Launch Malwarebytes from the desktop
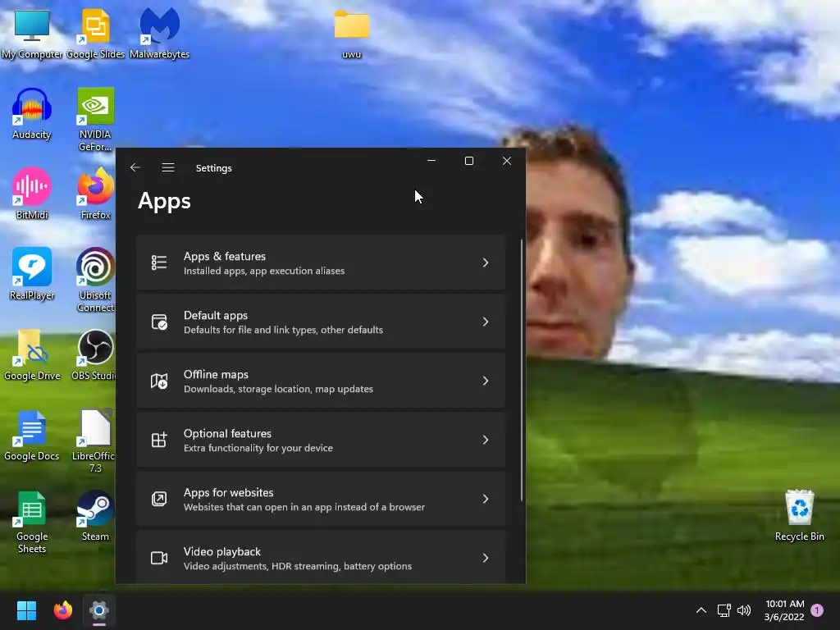This screenshot has width=840, height=630. click(x=159, y=34)
